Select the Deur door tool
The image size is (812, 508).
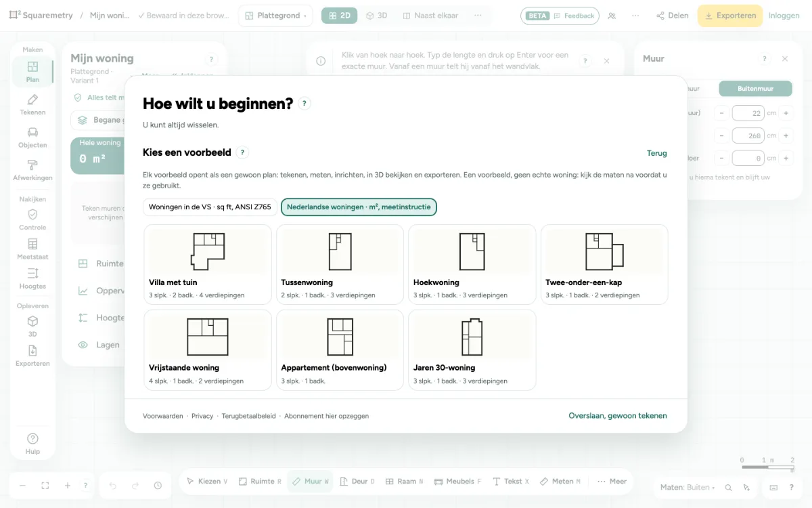[x=357, y=482]
